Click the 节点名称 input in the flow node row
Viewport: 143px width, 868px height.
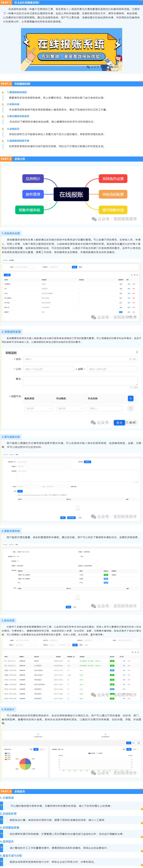[105, 408]
